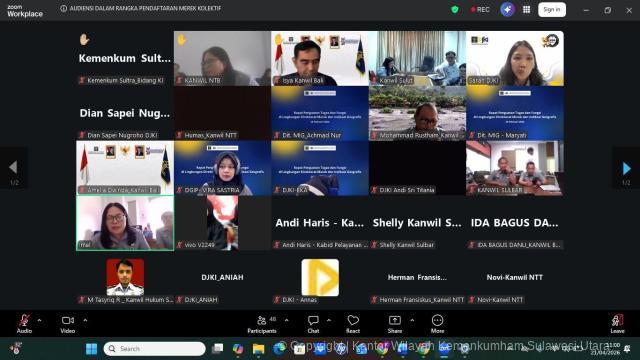Start video with Video button
Image resolution: width=640 pixels, height=360 pixels.
click(68, 324)
